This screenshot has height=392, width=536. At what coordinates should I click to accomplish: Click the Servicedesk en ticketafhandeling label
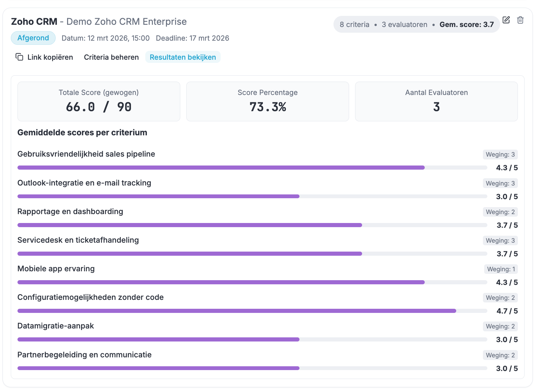78,240
